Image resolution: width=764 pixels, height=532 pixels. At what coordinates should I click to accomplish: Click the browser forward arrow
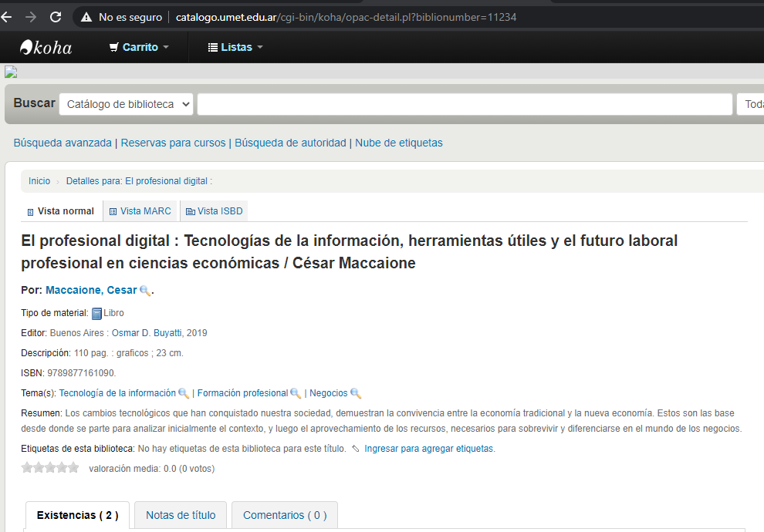(x=31, y=17)
